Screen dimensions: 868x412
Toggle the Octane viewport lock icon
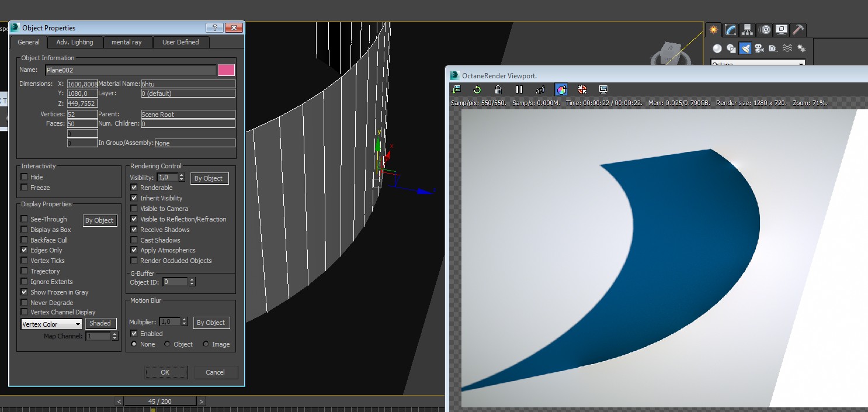pos(498,89)
